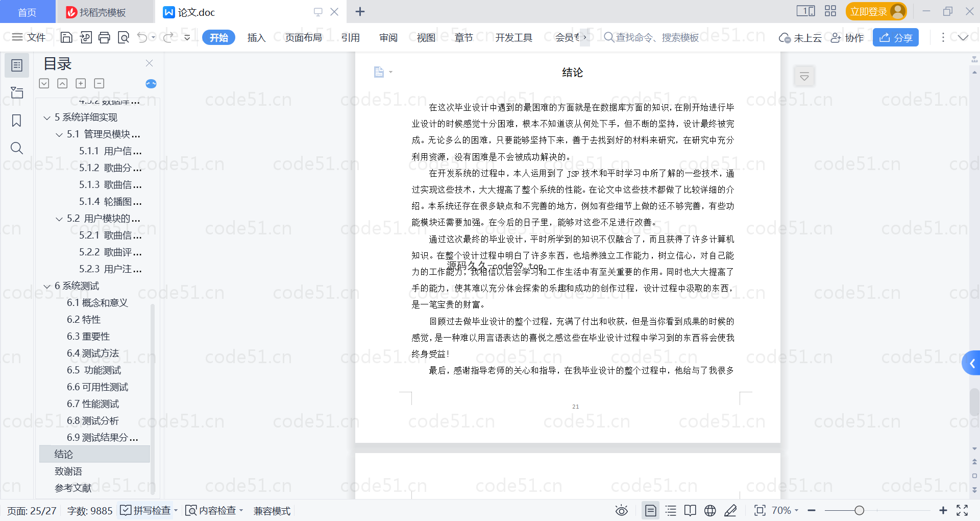Click the writing mode pen icon

point(730,510)
